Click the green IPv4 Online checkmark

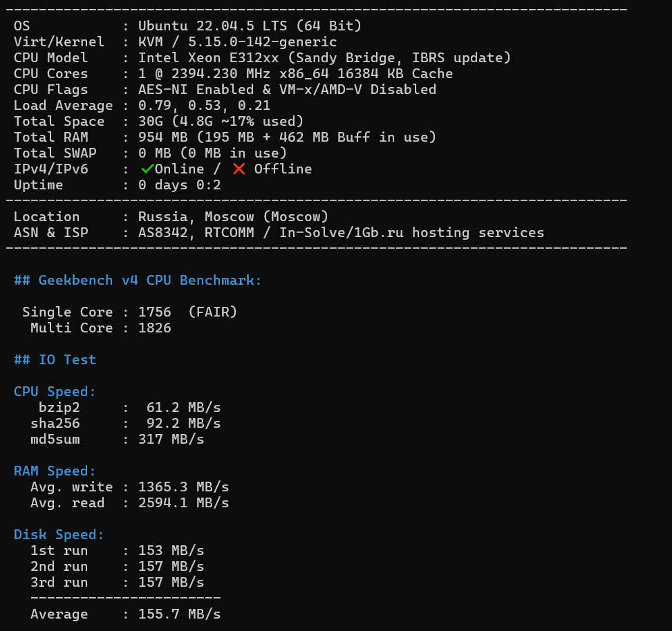(147, 169)
